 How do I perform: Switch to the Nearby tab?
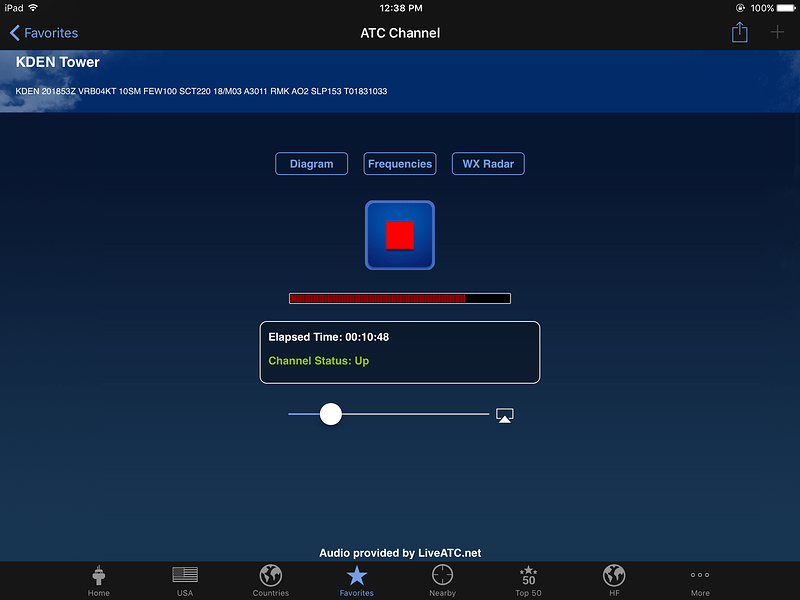tap(442, 581)
